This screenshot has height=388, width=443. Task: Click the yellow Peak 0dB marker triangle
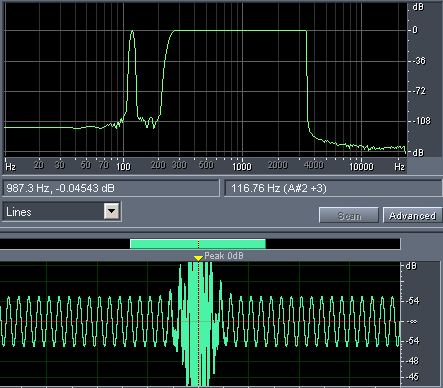click(198, 258)
